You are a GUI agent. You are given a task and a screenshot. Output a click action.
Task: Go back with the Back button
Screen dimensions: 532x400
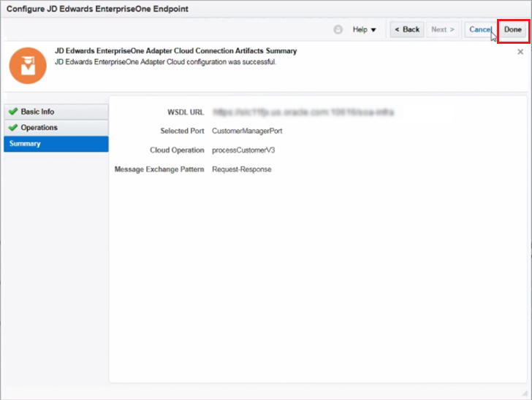coord(407,30)
